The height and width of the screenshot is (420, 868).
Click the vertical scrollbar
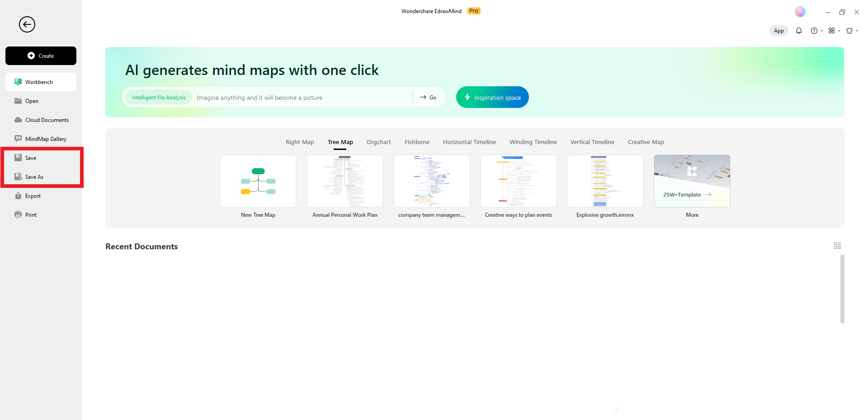pyautogui.click(x=842, y=289)
